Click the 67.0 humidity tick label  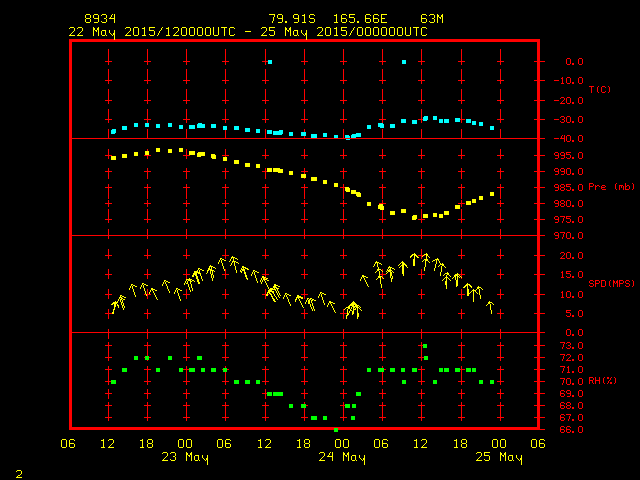571,418
